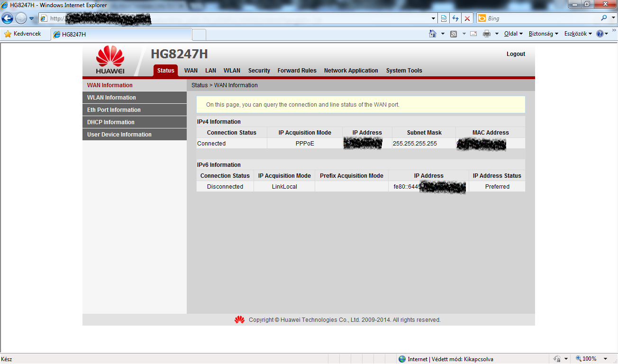Image resolution: width=618 pixels, height=364 pixels.
Task: Click the 'Prefix Acquisition Mode' column header
Action: (352, 176)
